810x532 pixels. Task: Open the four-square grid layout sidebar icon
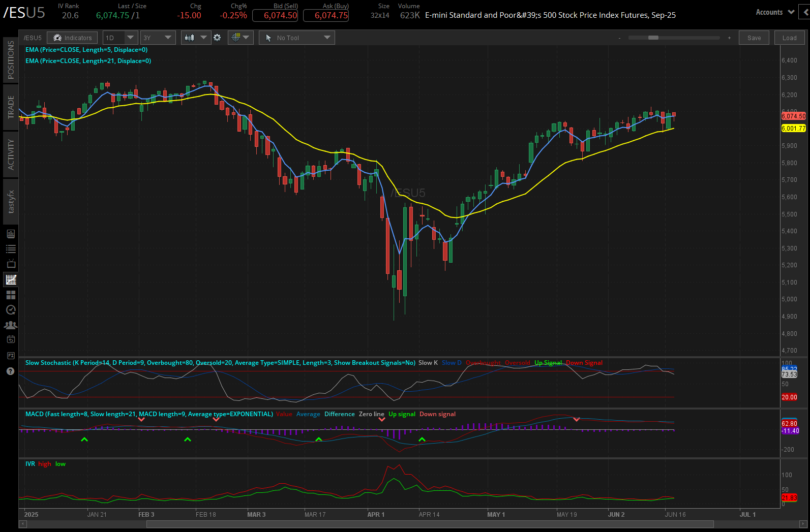click(x=11, y=295)
